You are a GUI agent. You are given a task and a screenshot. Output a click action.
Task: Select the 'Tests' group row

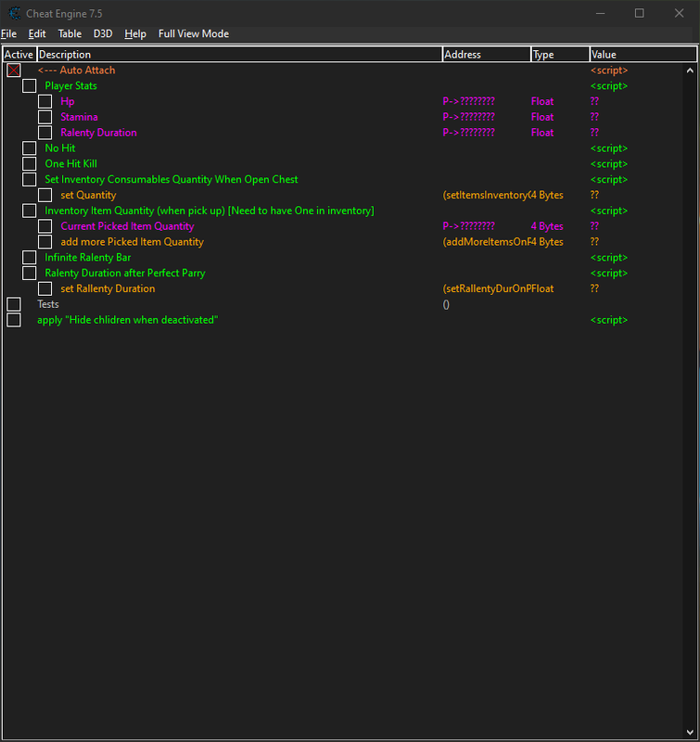tap(48, 304)
